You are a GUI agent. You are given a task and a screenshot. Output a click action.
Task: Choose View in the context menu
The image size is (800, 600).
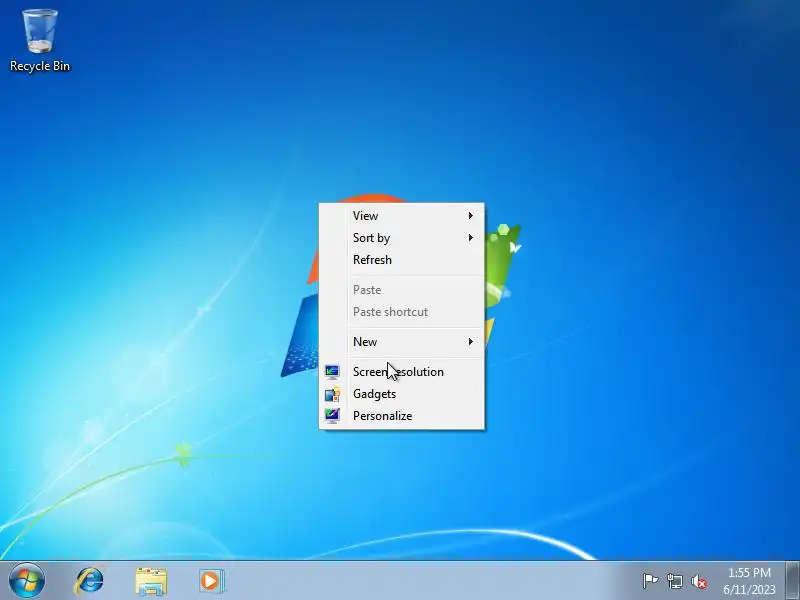pos(402,216)
